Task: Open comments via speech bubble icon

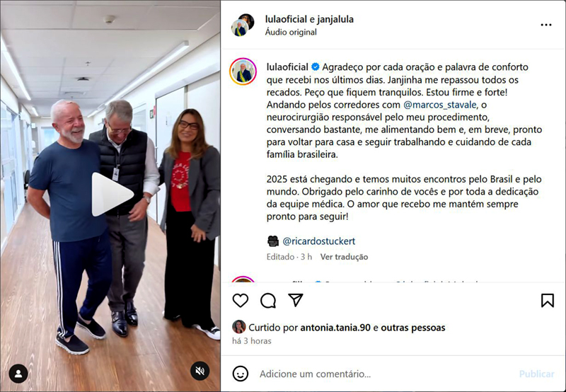Action: pos(268,300)
